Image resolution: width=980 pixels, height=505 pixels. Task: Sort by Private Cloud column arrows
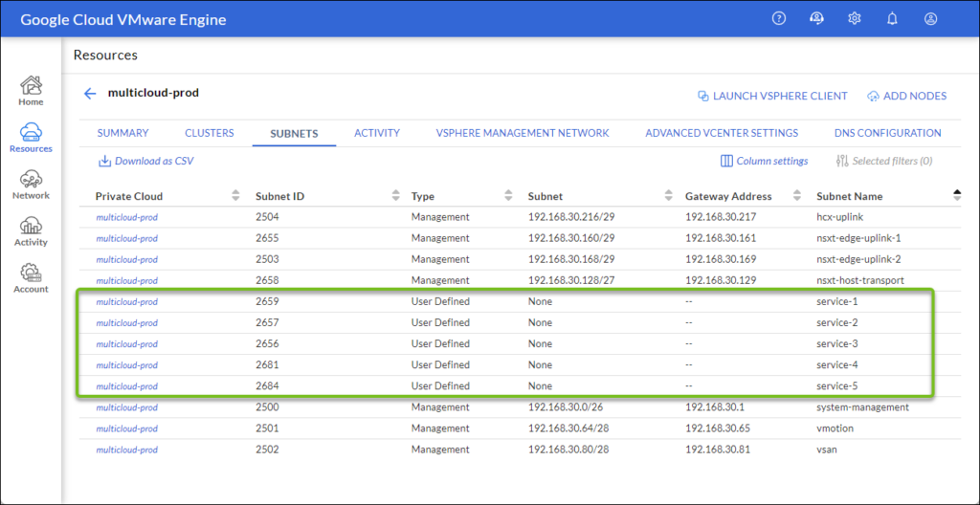point(235,196)
